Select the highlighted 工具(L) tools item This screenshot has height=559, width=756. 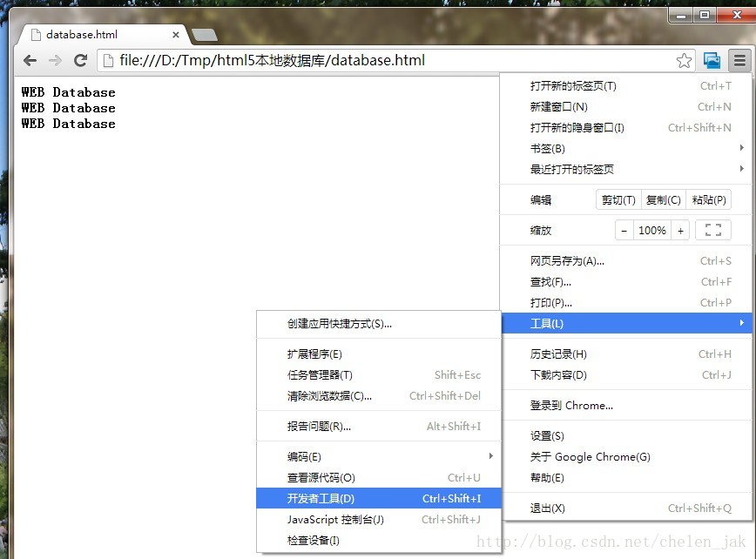[626, 323]
